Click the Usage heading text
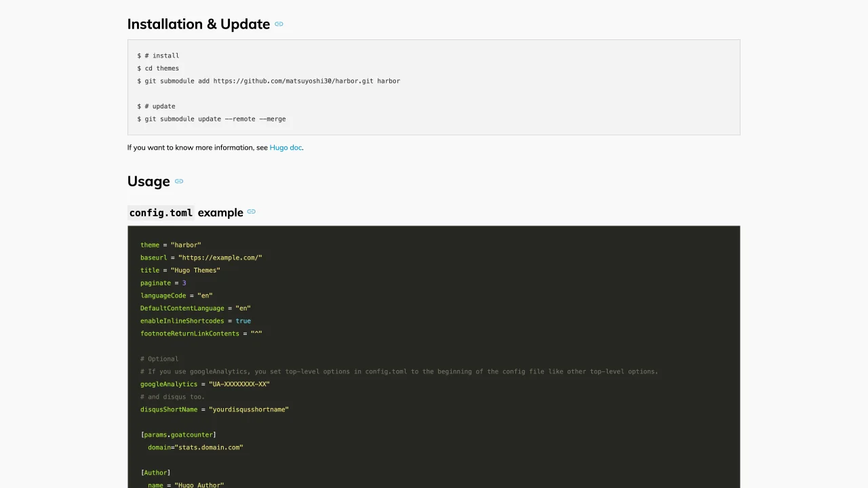This screenshot has height=488, width=868. coord(149,182)
